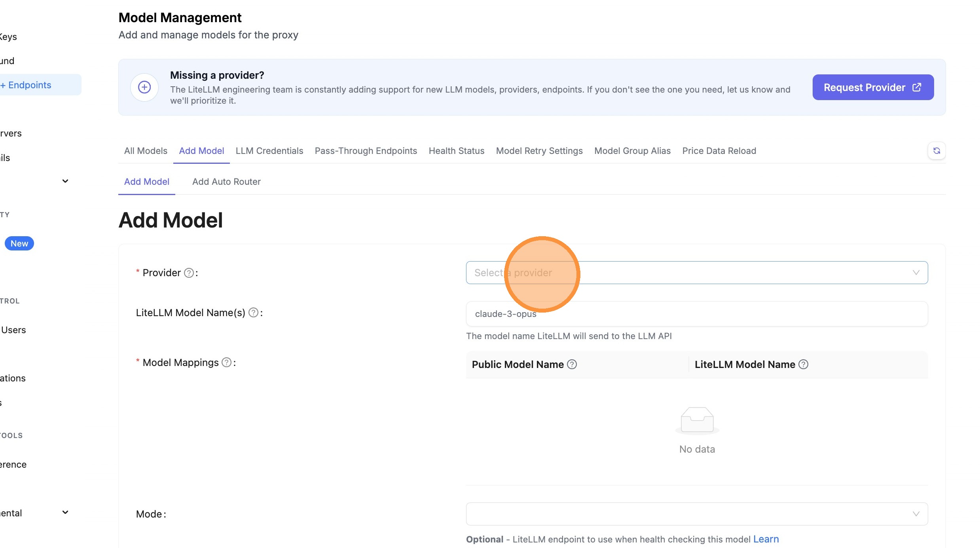
Task: Expand the sidebar chevron below Guardrails
Action: point(65,181)
